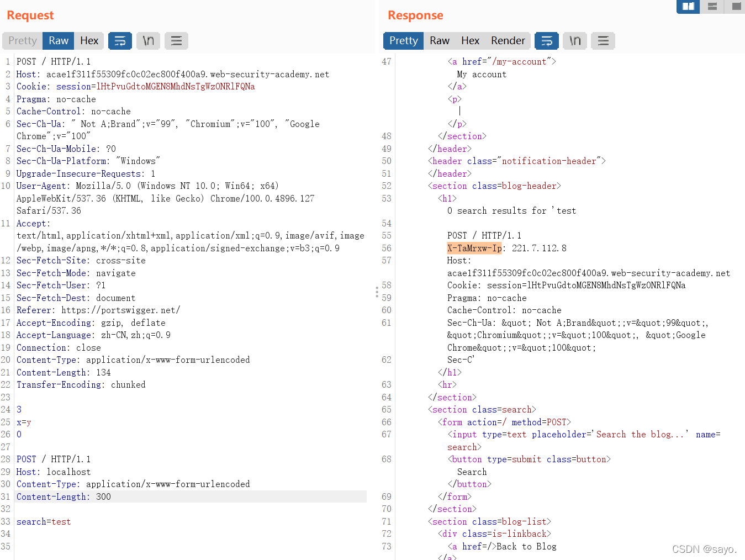Open the Response panel hamburger options menu
The width and height of the screenshot is (745, 560).
tap(603, 41)
